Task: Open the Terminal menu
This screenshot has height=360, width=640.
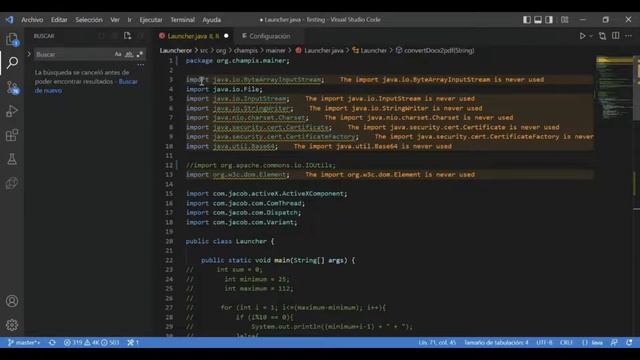Action: click(182, 20)
